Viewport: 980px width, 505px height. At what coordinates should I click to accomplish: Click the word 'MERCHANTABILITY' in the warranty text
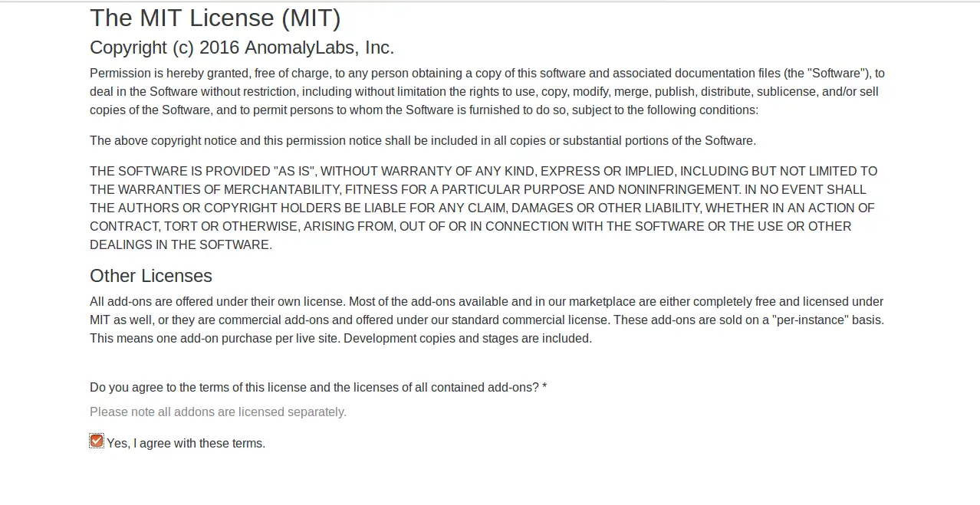(x=283, y=189)
